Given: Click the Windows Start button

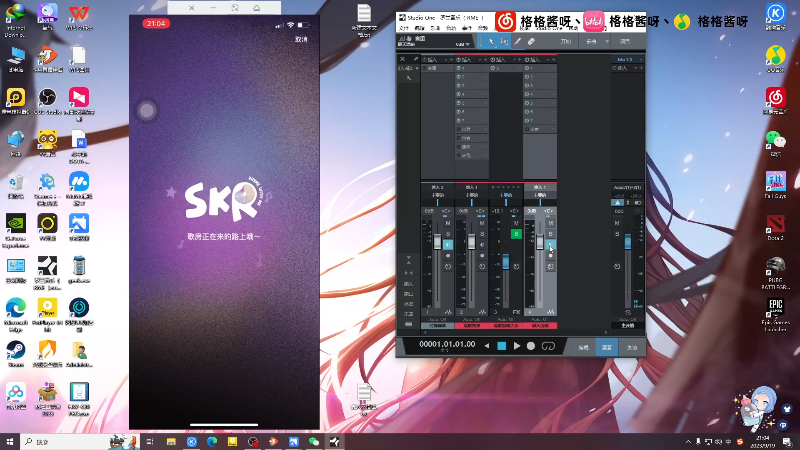Looking at the screenshot, I should tap(9, 441).
